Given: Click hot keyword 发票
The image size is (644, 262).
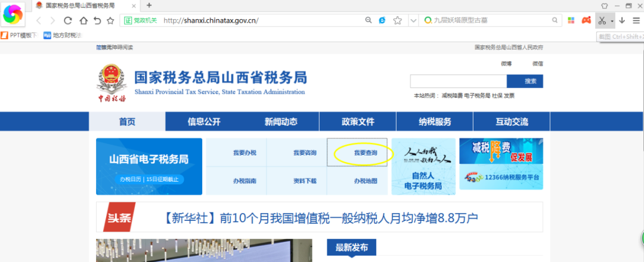Looking at the screenshot, I should pos(509,95).
